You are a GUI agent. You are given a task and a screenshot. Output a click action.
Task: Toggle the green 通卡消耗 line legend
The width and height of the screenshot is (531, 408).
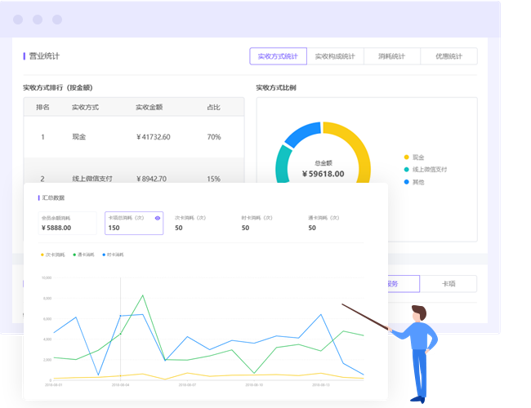(x=84, y=255)
